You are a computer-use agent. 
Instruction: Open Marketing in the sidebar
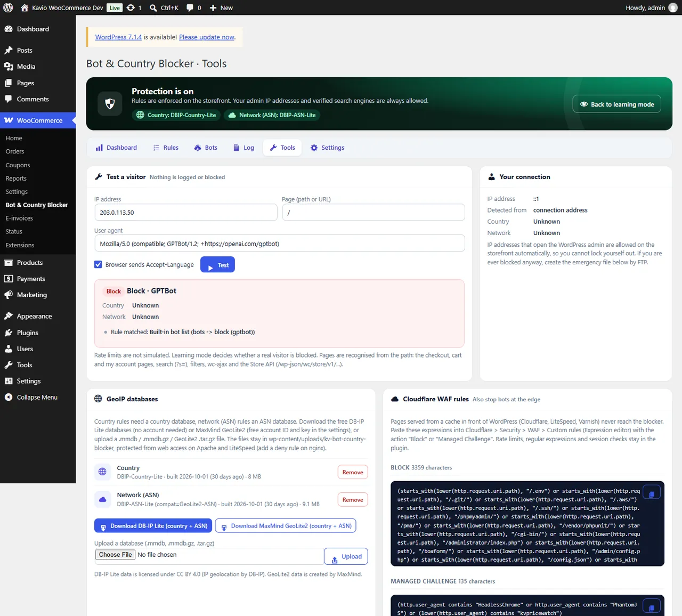pyautogui.click(x=32, y=295)
